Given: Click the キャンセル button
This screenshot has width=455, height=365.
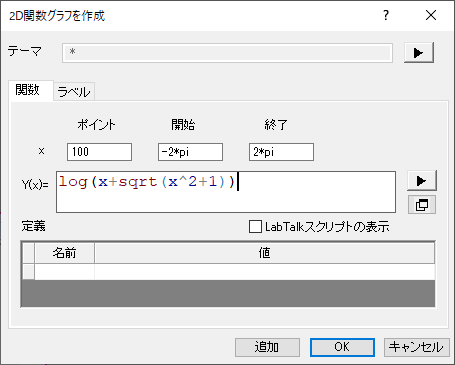Looking at the screenshot, I should pyautogui.click(x=417, y=347).
